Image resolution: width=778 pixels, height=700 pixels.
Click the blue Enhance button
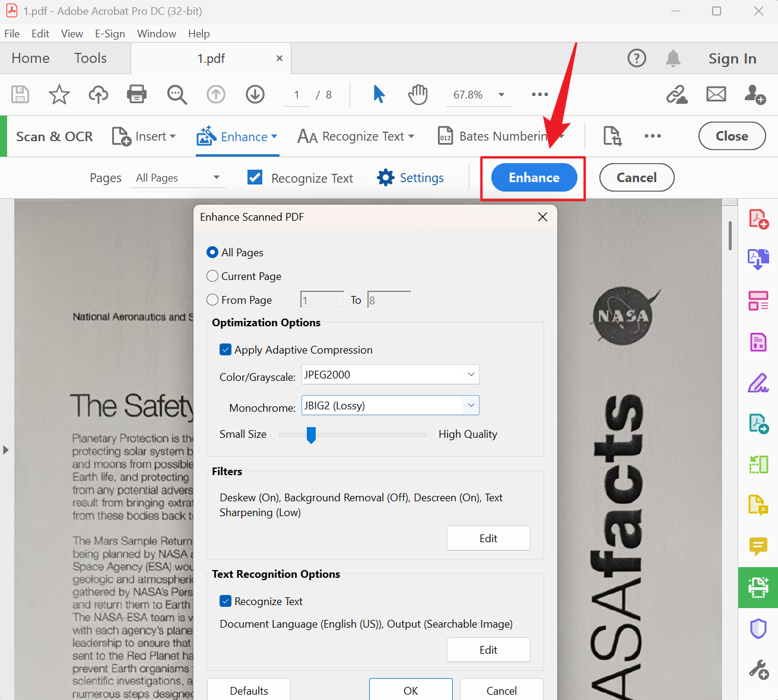point(534,178)
